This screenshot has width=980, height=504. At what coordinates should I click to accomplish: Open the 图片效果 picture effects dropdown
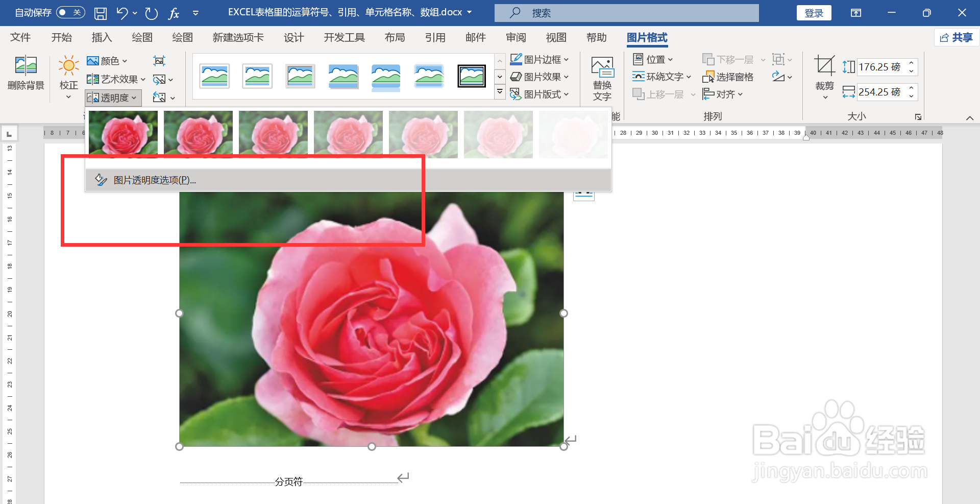540,77
